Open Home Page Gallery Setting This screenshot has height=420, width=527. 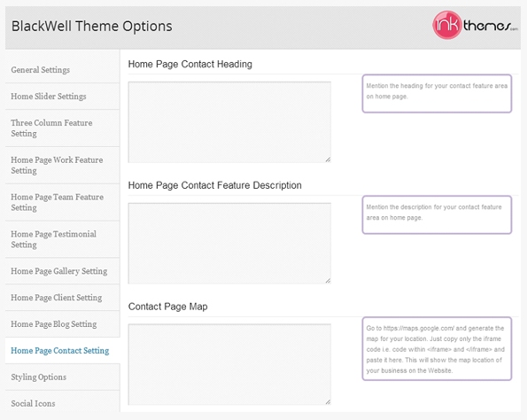pos(58,271)
